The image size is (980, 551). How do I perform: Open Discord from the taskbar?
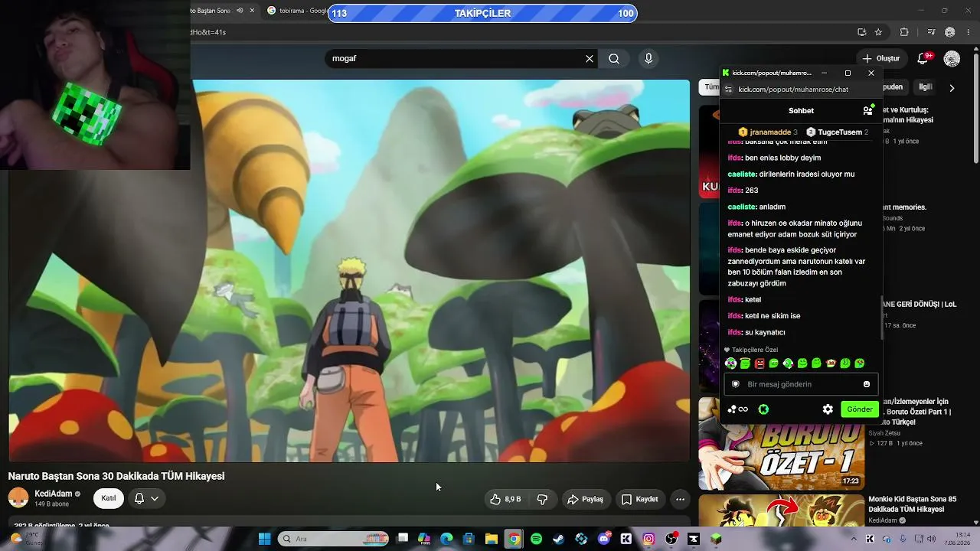coord(604,539)
